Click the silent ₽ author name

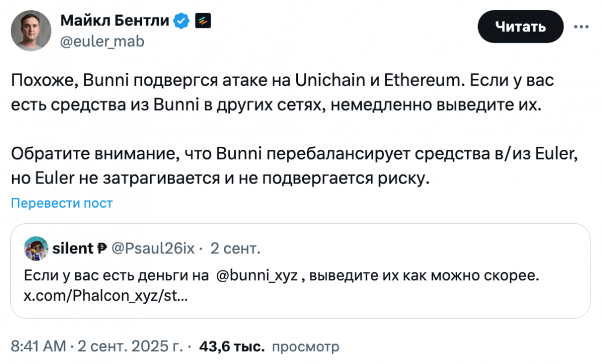click(80, 248)
